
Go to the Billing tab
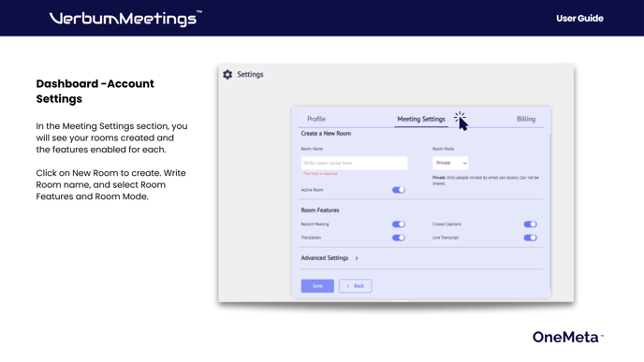tap(526, 119)
